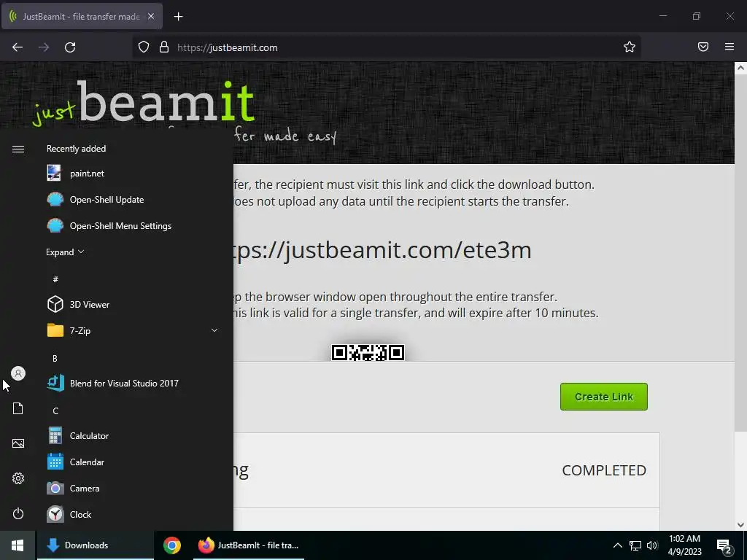Click the COMPLETED status text
The image size is (747, 560).
pos(604,470)
